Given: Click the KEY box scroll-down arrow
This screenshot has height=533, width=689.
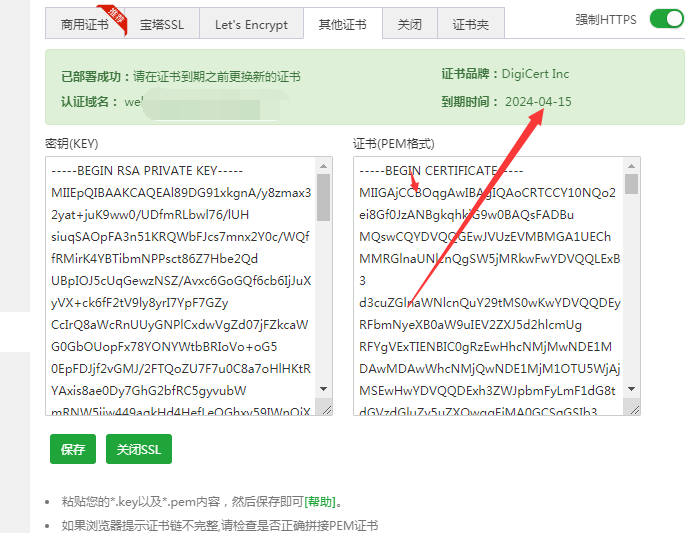Looking at the screenshot, I should (324, 388).
